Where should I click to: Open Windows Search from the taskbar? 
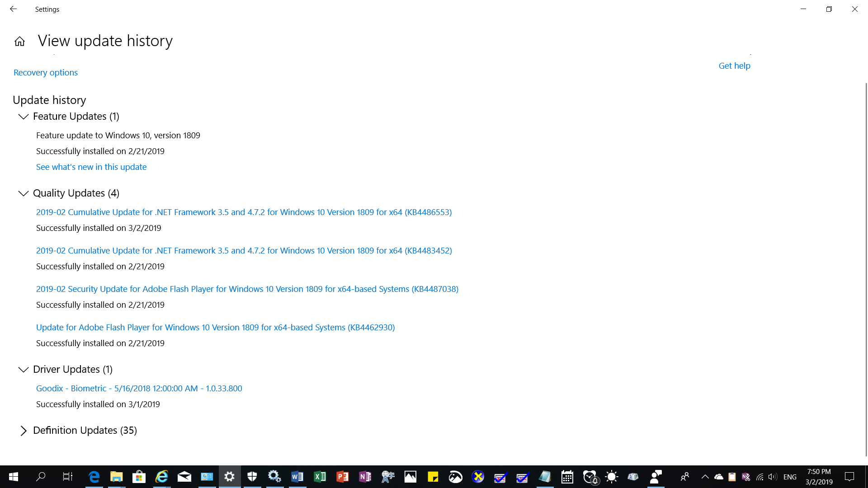(x=41, y=477)
